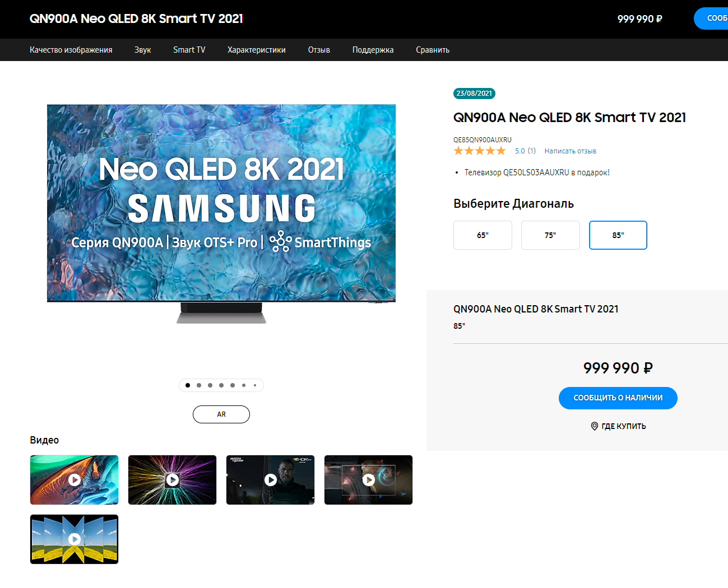This screenshot has height=588, width=728.
Task: Click the five-star rating icons
Action: (480, 151)
